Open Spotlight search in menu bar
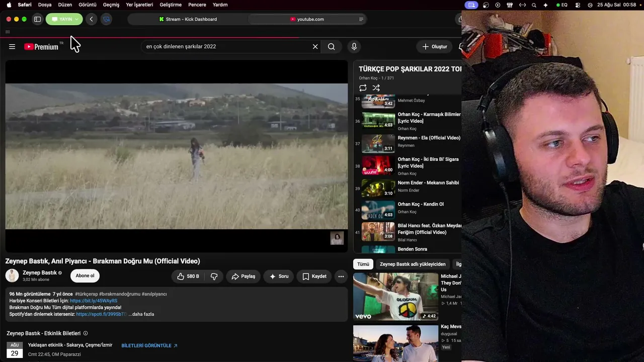Viewport: 644px width, 362px height. tap(534, 5)
